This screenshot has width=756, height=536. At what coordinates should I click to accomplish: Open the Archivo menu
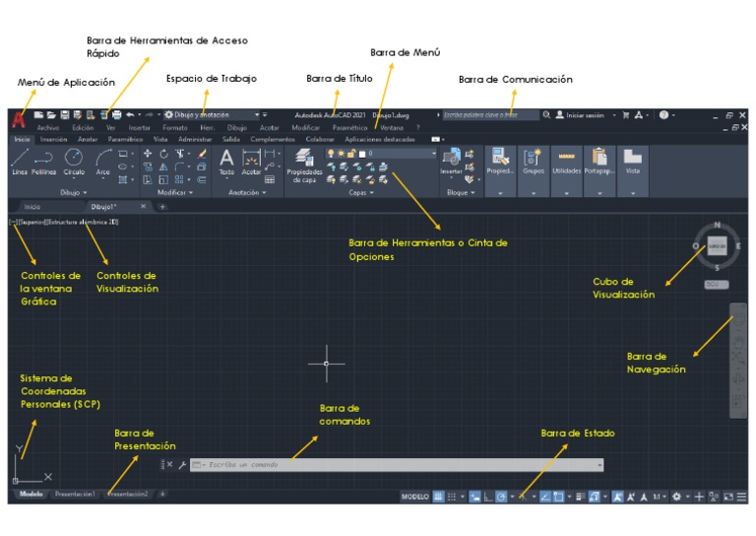click(x=48, y=128)
